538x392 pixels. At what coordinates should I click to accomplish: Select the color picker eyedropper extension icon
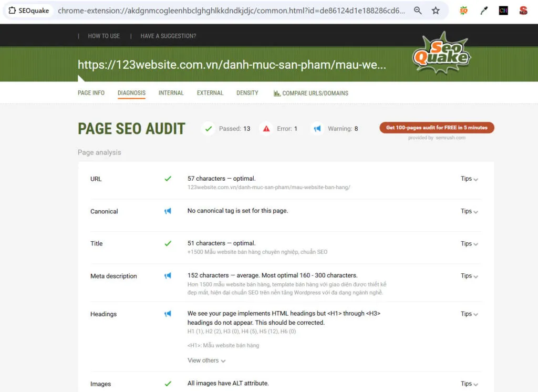click(484, 10)
